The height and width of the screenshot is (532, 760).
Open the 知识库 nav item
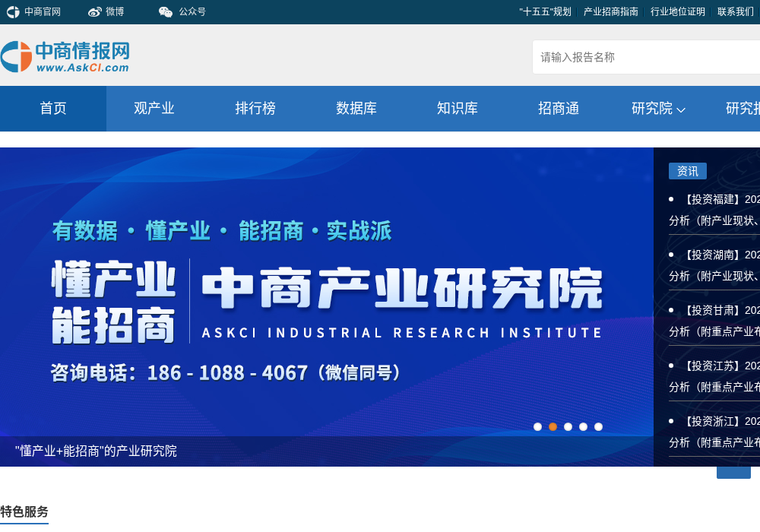click(457, 108)
